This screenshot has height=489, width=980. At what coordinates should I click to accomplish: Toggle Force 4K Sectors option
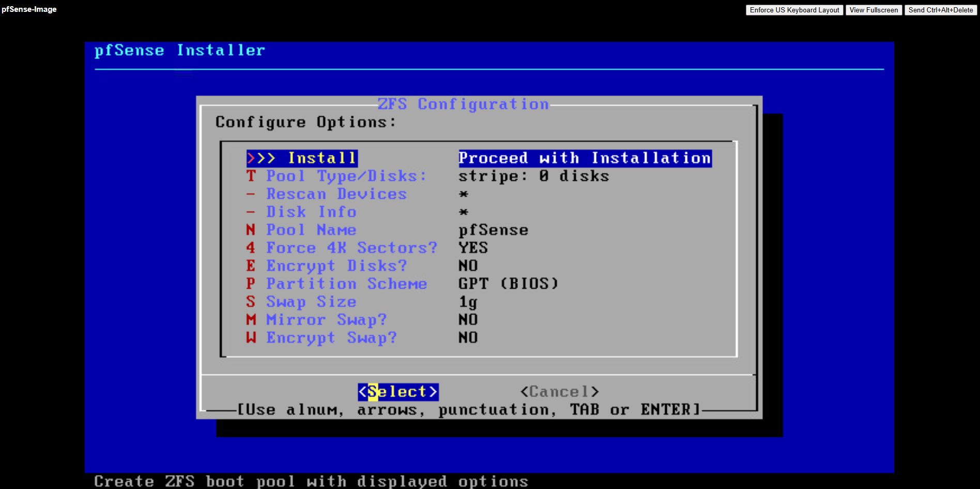[342, 248]
